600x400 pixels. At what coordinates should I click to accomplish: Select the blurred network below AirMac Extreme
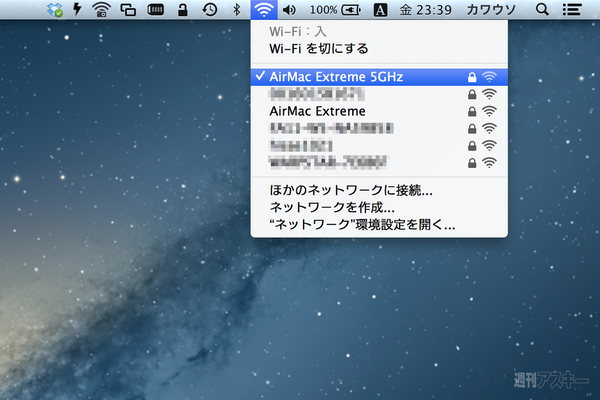(379, 129)
